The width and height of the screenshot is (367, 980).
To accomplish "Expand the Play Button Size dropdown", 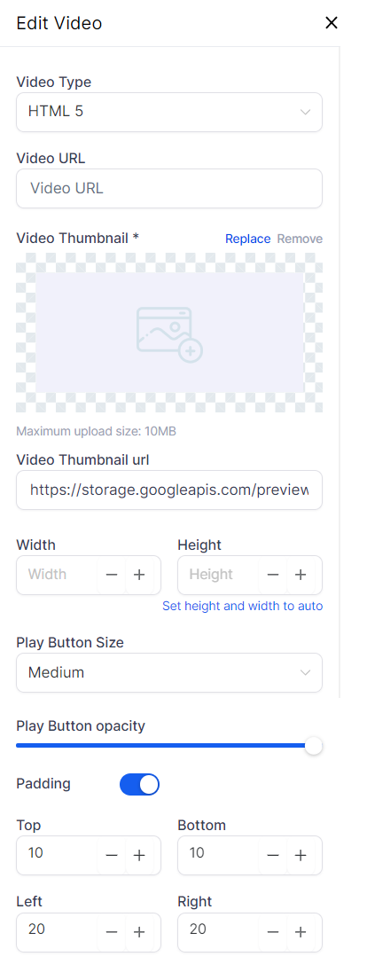I will (x=169, y=673).
